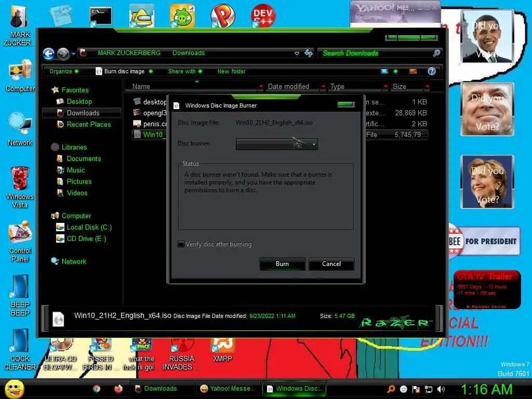The width and height of the screenshot is (532, 399).
Task: Select Local Disk (C:)
Action: click(89, 228)
